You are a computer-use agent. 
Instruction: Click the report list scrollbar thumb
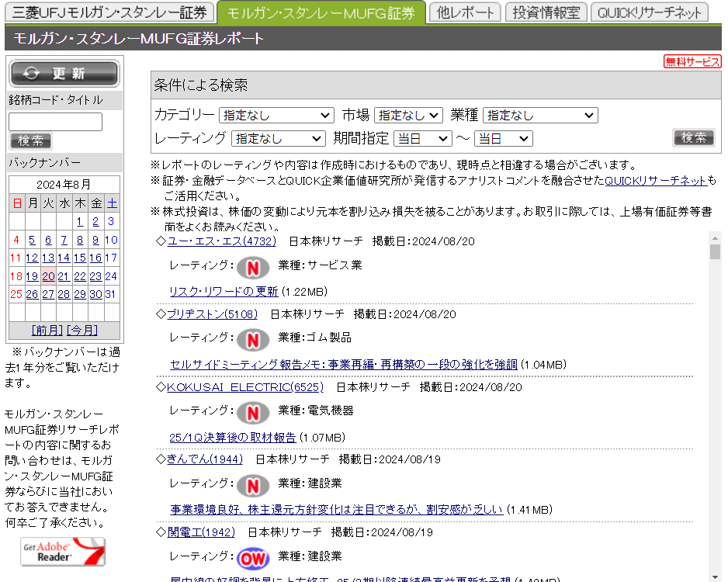point(715,251)
